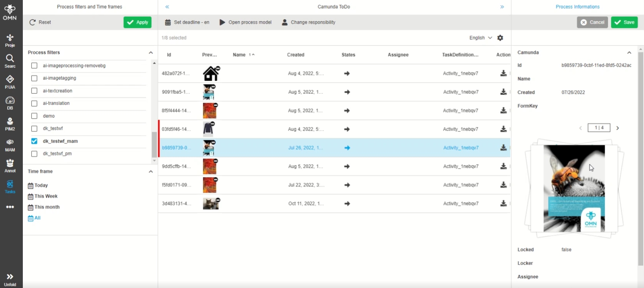Go to next preview page arrow
644x288 pixels.
(x=618, y=128)
